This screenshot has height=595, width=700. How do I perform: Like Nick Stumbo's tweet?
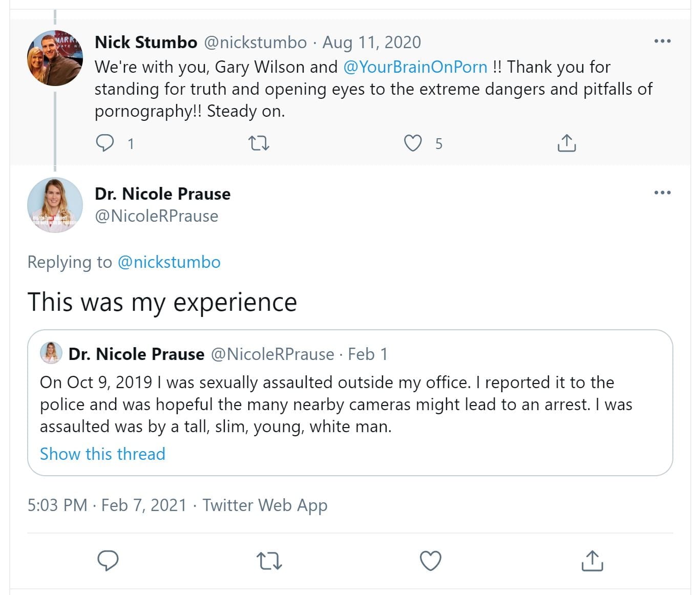(413, 143)
